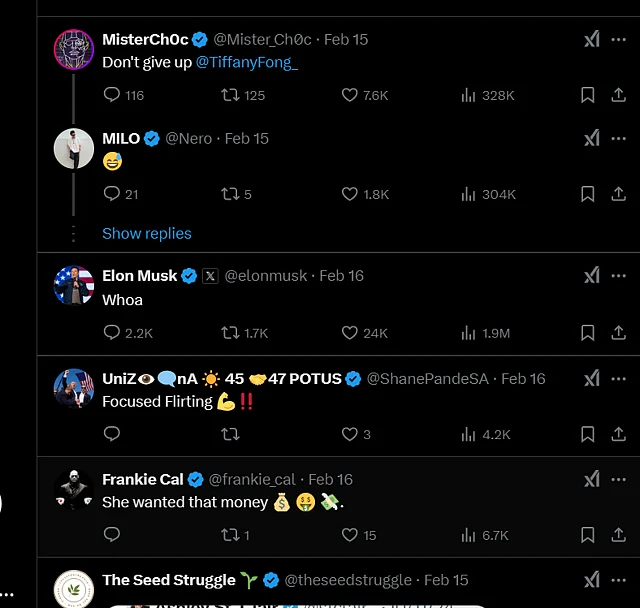Repost Frankie Cal's money tweet
Viewport: 640px width, 608px height.
(x=231, y=535)
